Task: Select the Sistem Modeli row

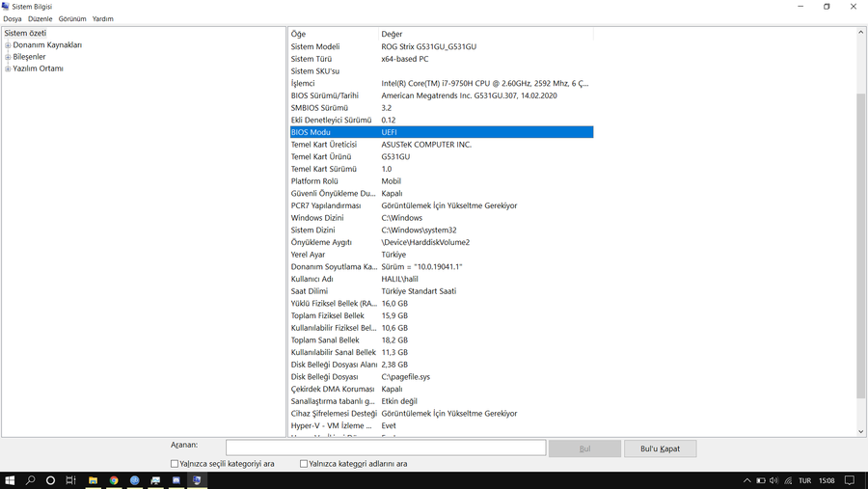Action: point(441,46)
